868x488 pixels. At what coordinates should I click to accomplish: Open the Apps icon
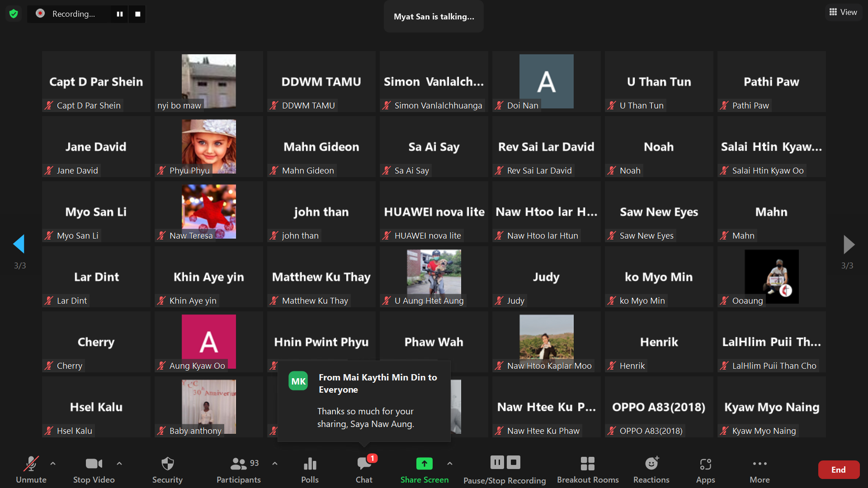705,464
